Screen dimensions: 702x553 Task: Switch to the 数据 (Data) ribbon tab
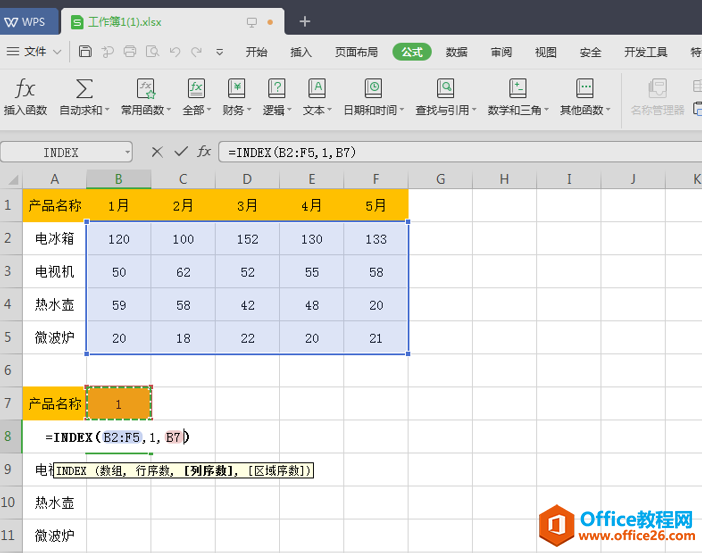click(x=457, y=52)
